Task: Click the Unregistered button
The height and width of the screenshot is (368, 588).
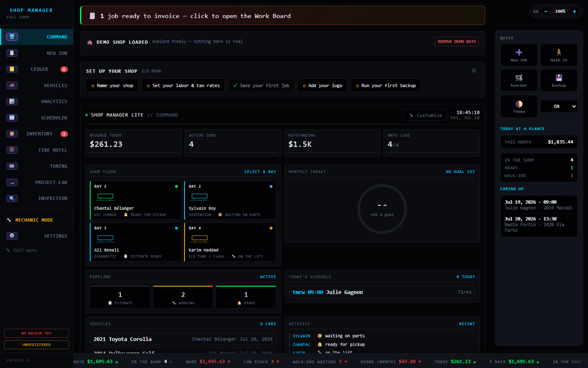Action: click(36, 345)
